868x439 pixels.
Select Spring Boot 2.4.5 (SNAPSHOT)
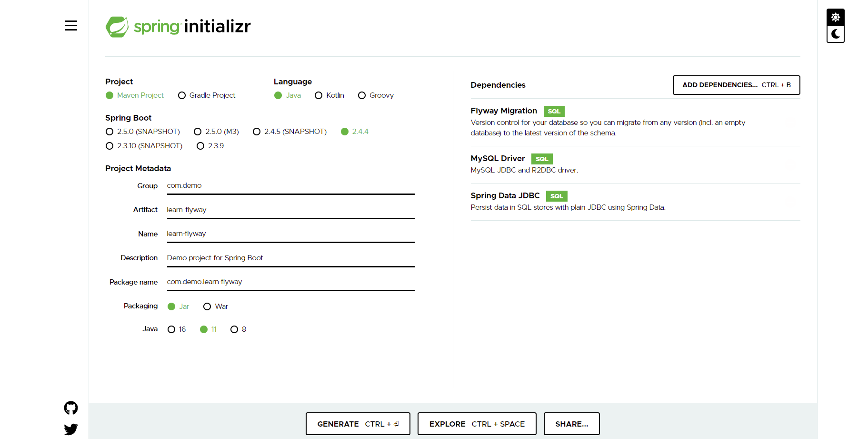290,132
